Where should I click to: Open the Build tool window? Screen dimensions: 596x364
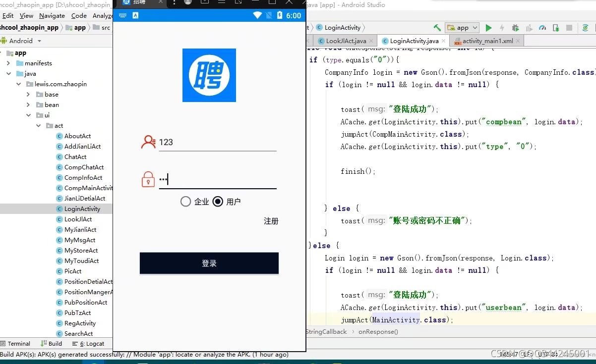(52, 344)
